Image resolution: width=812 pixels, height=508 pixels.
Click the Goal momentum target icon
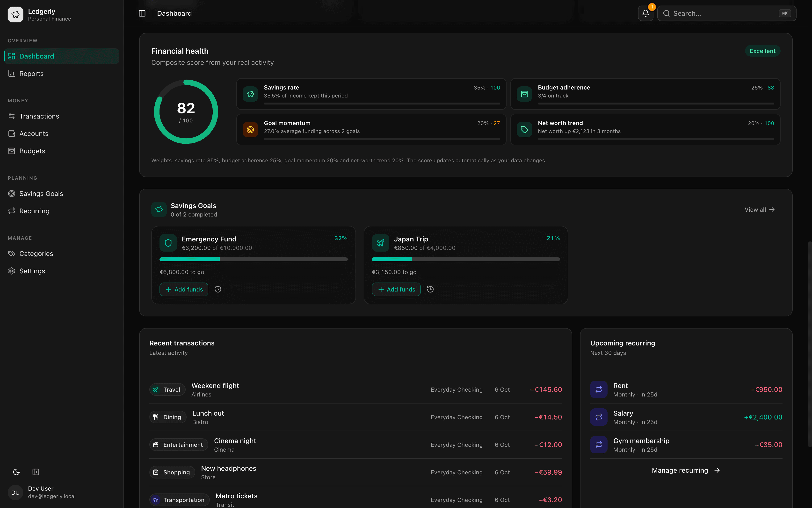click(250, 130)
